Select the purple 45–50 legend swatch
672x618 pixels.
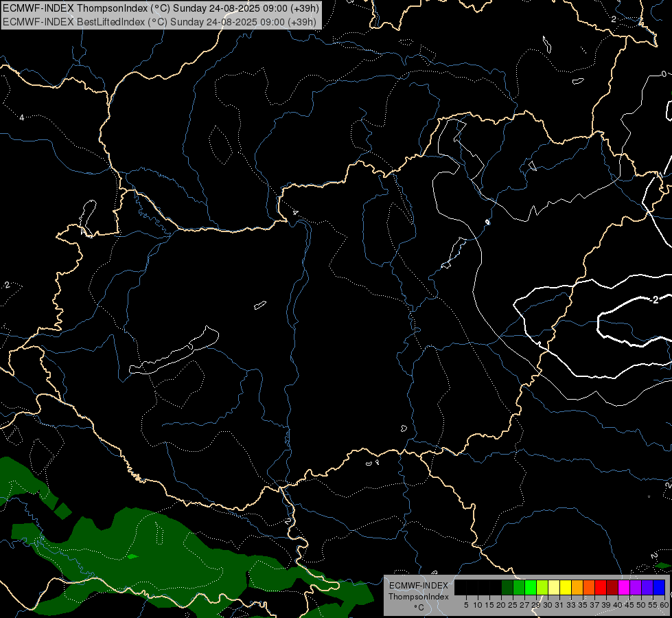[x=636, y=587]
